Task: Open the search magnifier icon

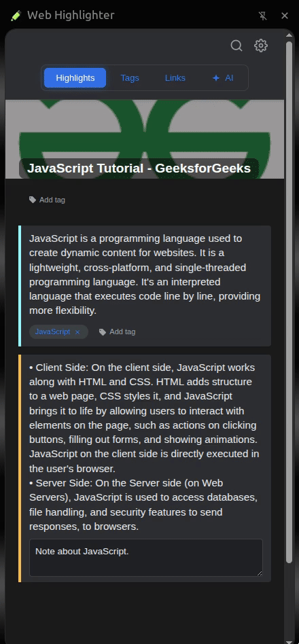Action: (x=236, y=46)
